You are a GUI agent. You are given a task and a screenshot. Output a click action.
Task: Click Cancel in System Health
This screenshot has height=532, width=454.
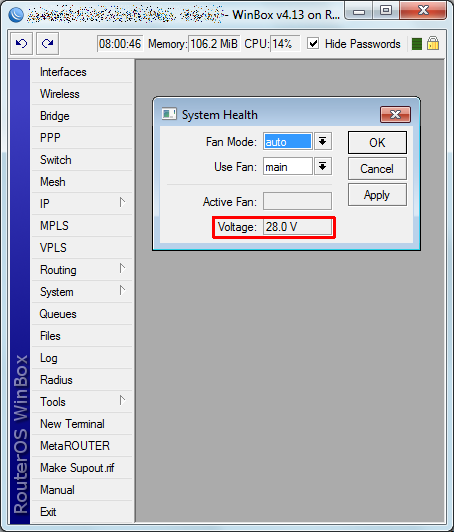[x=377, y=169]
